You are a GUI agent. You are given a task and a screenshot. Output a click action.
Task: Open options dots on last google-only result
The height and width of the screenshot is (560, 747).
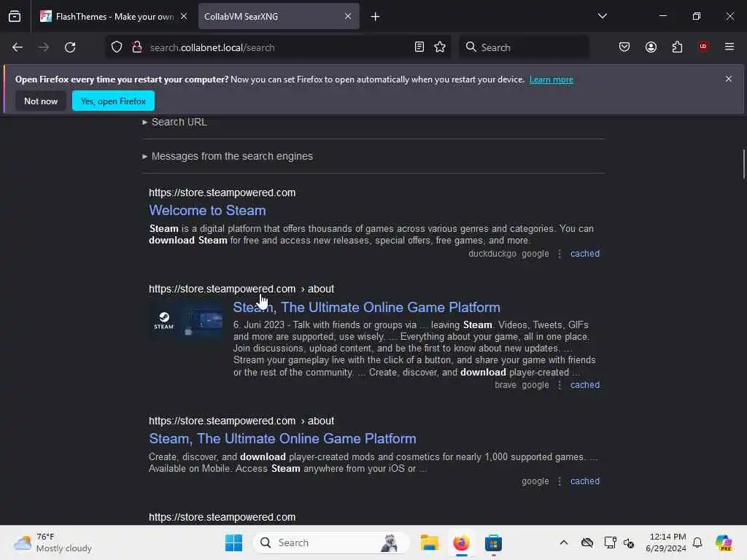pos(560,481)
